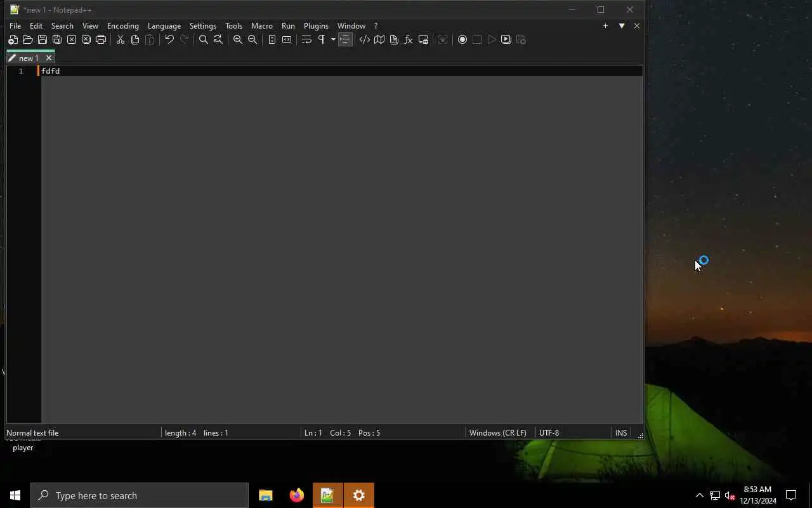Image resolution: width=812 pixels, height=508 pixels.
Task: Open the ? help menu
Action: point(376,26)
